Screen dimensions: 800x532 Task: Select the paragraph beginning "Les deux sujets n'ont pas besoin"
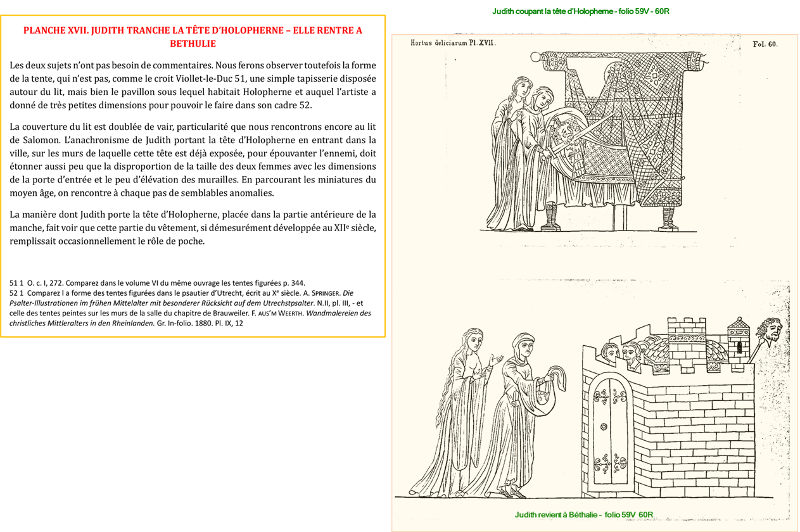pos(193,85)
